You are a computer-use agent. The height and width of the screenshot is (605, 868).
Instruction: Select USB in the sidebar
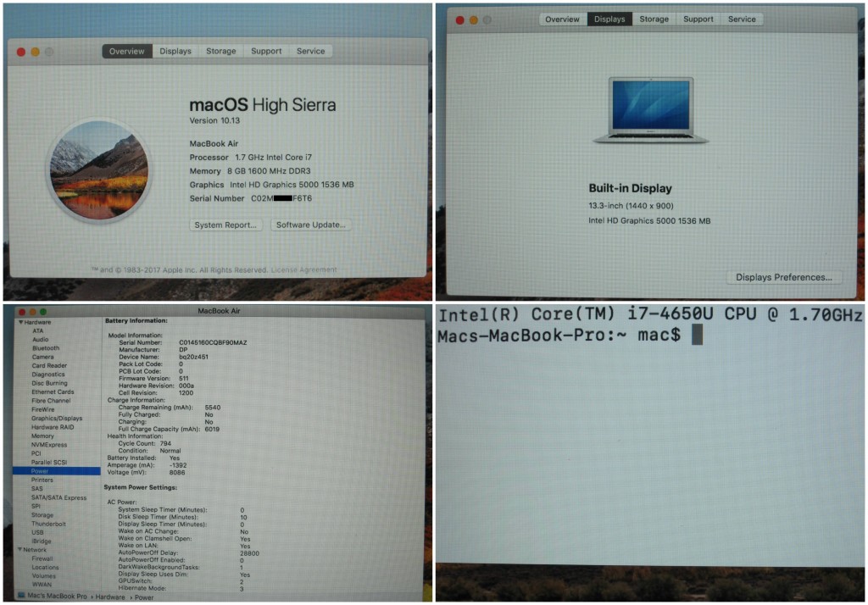[37, 532]
